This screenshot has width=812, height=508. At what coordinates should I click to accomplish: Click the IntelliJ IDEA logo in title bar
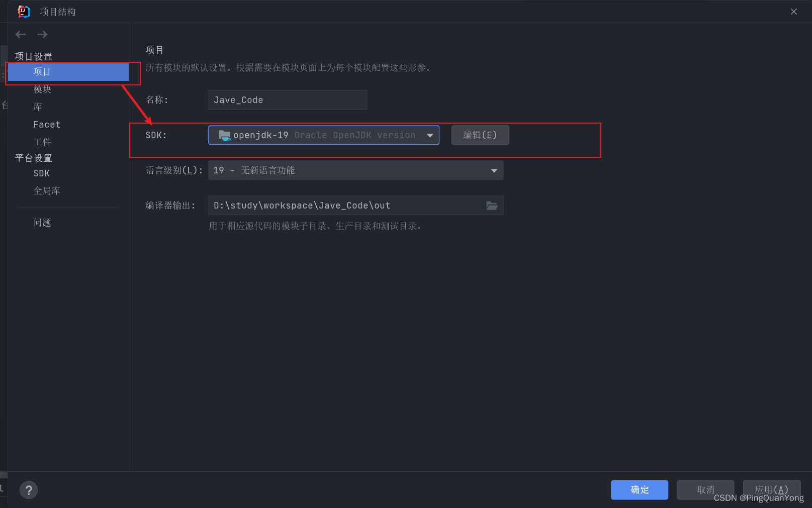click(x=23, y=11)
